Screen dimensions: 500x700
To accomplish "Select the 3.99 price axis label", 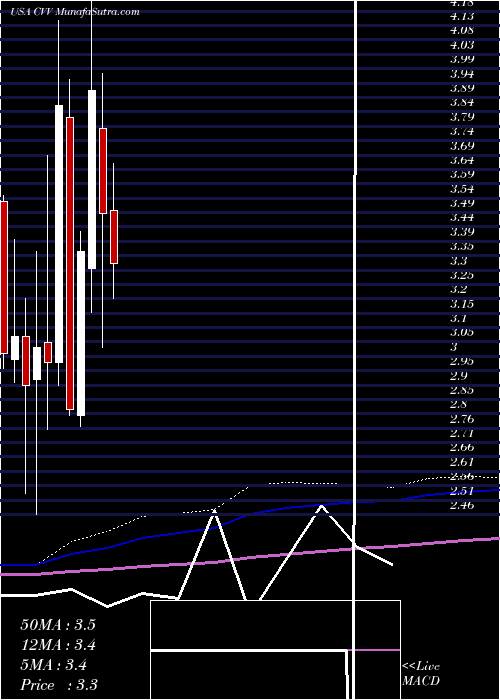I will coord(462,59).
